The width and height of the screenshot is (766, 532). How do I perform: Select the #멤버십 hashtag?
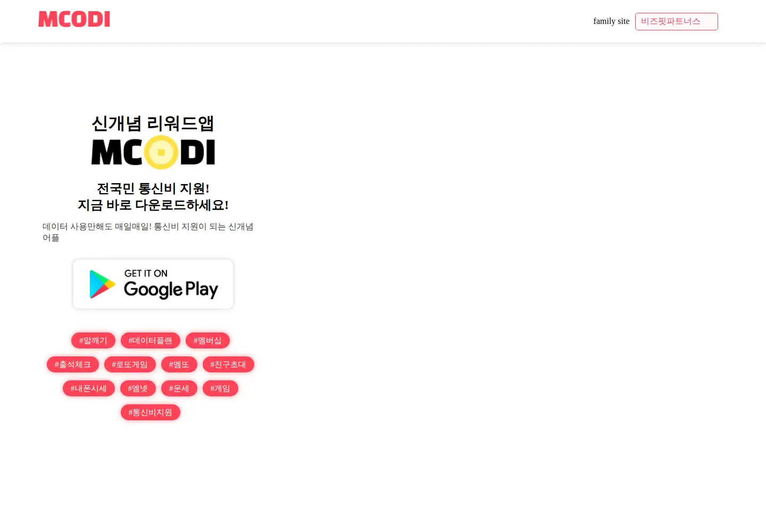point(207,340)
